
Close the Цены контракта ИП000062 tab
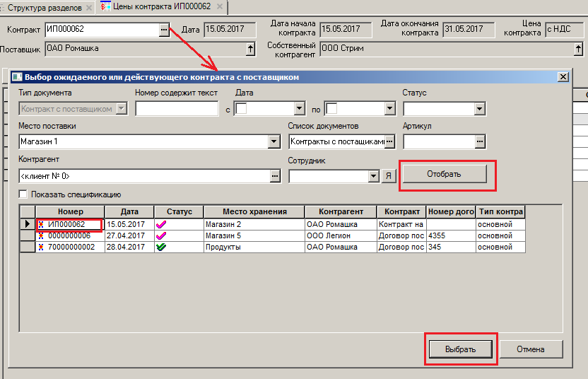tap(220, 6)
